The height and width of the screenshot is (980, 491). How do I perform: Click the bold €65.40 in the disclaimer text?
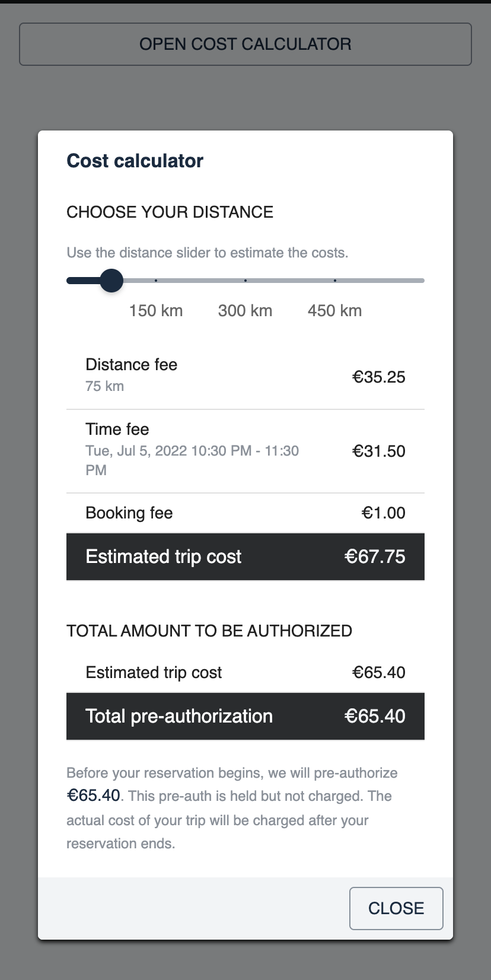(x=94, y=796)
